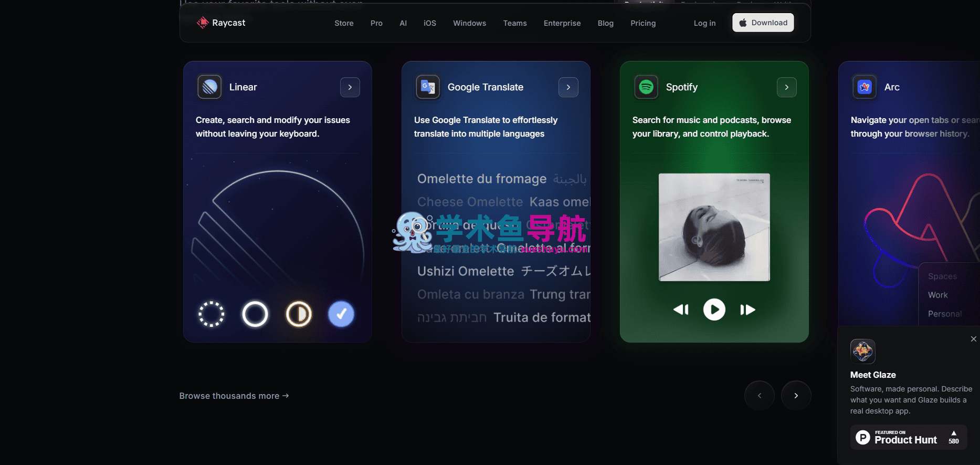
Task: Click the Linear card title
Action: click(x=243, y=87)
